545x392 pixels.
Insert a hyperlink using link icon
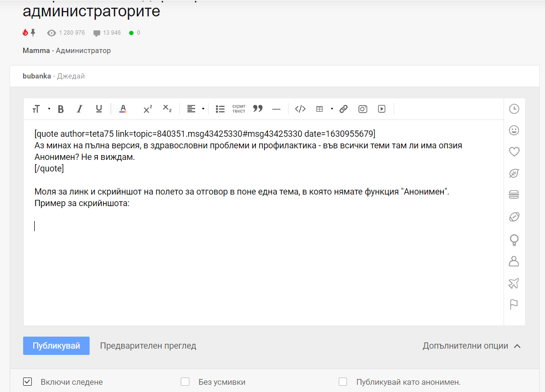pos(344,109)
